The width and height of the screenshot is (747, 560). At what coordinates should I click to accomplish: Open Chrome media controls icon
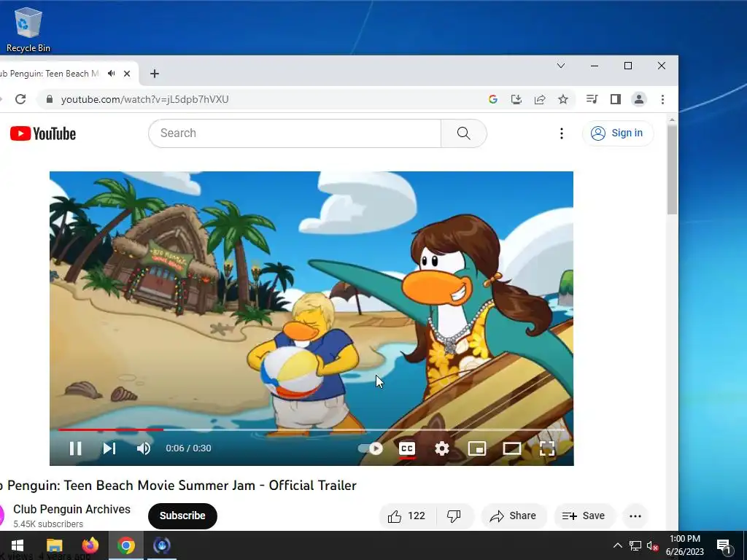point(592,99)
